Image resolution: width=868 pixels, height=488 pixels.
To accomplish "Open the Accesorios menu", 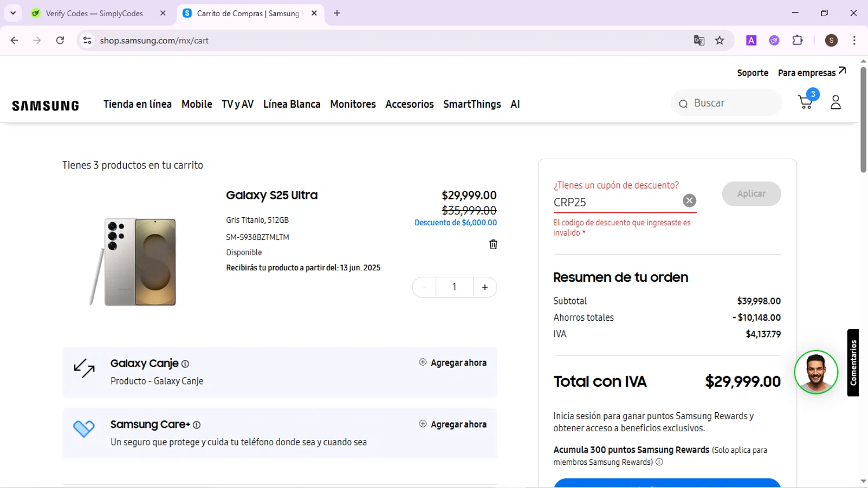I will point(410,104).
